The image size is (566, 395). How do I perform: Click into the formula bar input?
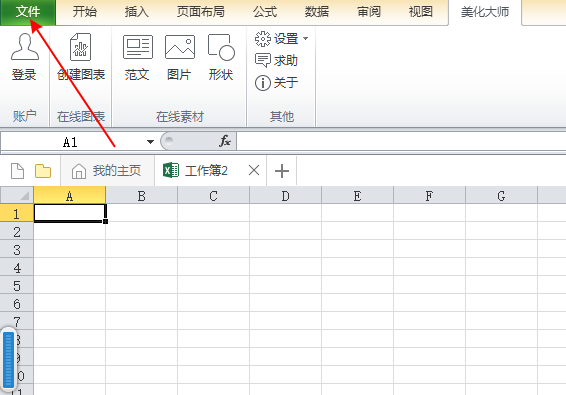point(401,142)
